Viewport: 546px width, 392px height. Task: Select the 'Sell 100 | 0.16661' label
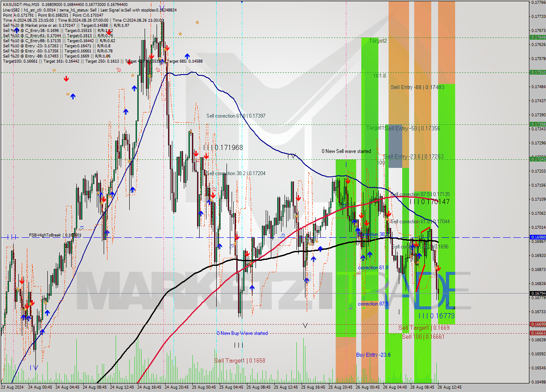423,337
